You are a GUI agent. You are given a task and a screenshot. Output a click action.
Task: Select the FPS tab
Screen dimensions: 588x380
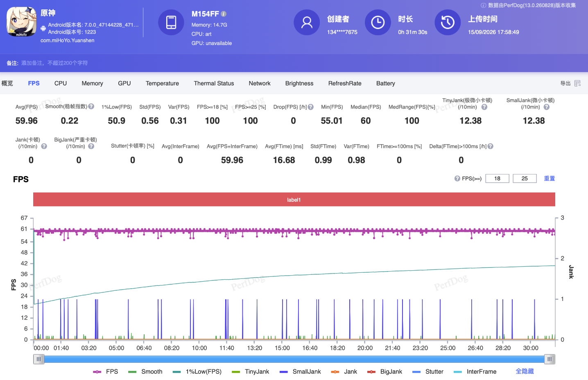click(x=34, y=83)
